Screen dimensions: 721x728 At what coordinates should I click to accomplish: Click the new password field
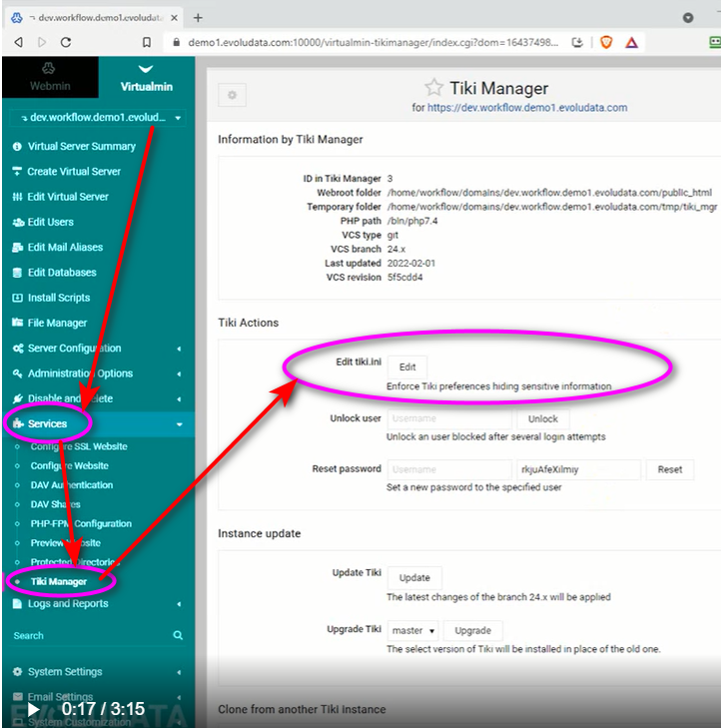578,469
